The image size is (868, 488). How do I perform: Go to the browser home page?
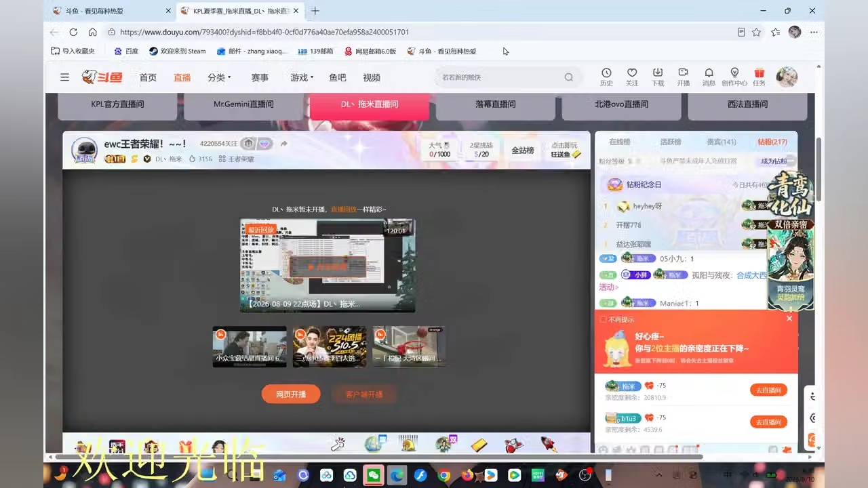click(93, 32)
